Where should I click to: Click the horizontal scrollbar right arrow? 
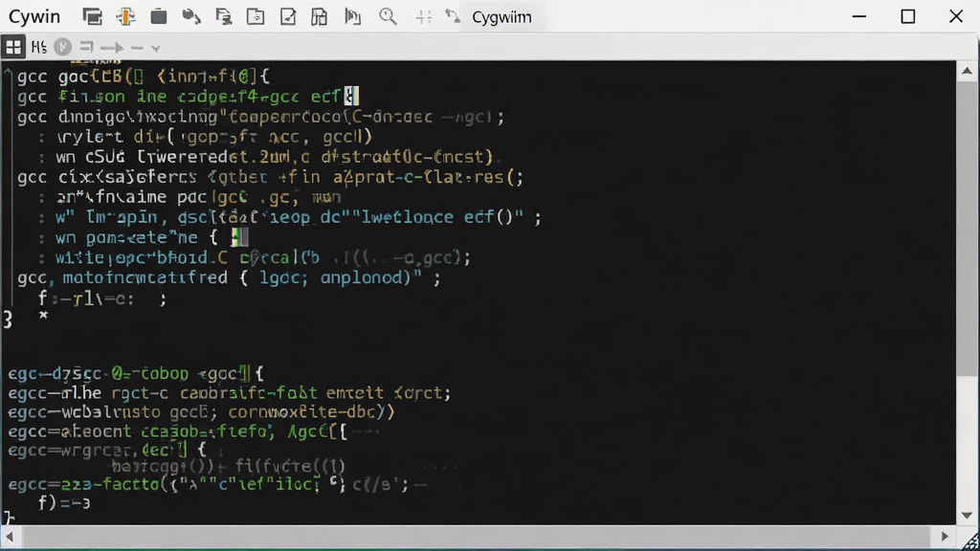tap(945, 536)
